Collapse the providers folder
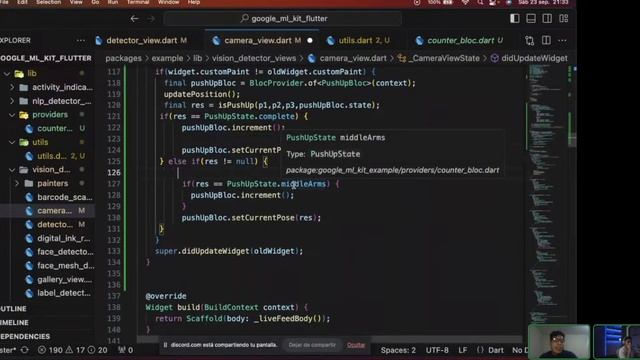Viewport: 640px width, 360px height. 12,115
